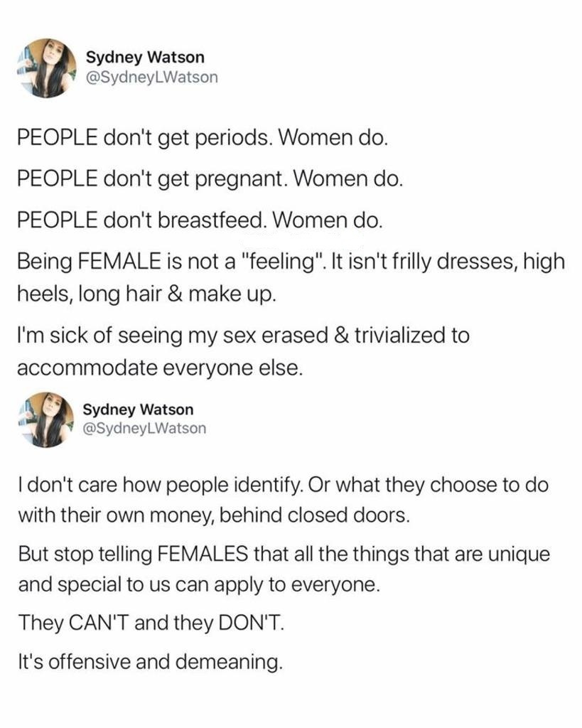The height and width of the screenshot is (728, 582).
Task: Click the first tweet's profile avatar
Action: [47, 68]
